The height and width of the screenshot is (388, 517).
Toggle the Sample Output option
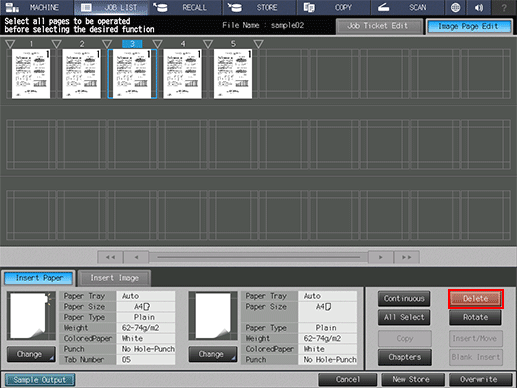coord(40,380)
